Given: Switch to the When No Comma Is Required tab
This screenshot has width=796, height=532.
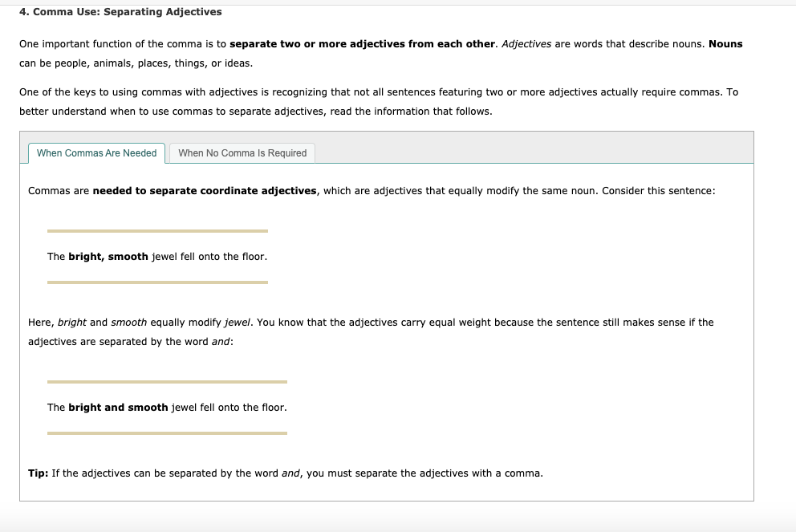Looking at the screenshot, I should 242,152.
